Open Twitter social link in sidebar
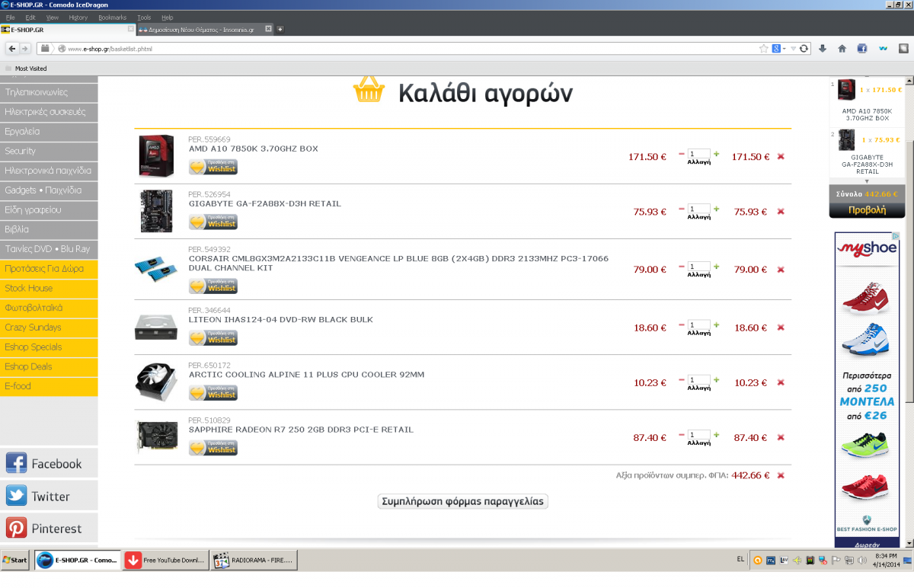 click(x=49, y=496)
